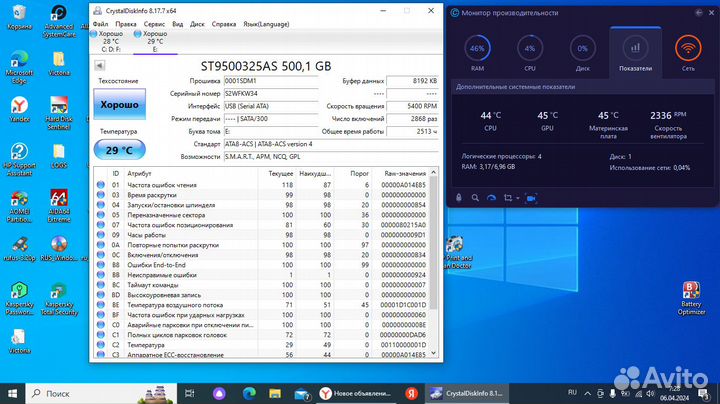Open the Victoria folder desktop icon
Image resolution: width=720 pixels, height=404 pixels.
tap(59, 64)
